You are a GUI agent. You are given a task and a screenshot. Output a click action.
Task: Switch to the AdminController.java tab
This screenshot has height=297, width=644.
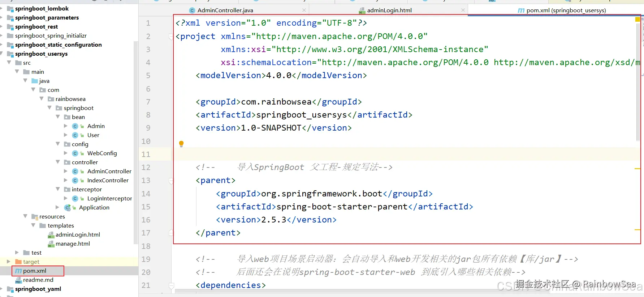pyautogui.click(x=225, y=10)
